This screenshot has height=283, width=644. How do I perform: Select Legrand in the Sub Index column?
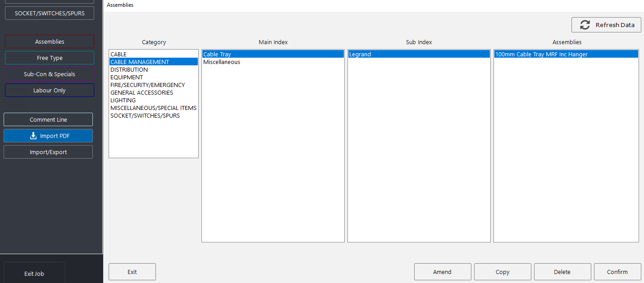(360, 54)
